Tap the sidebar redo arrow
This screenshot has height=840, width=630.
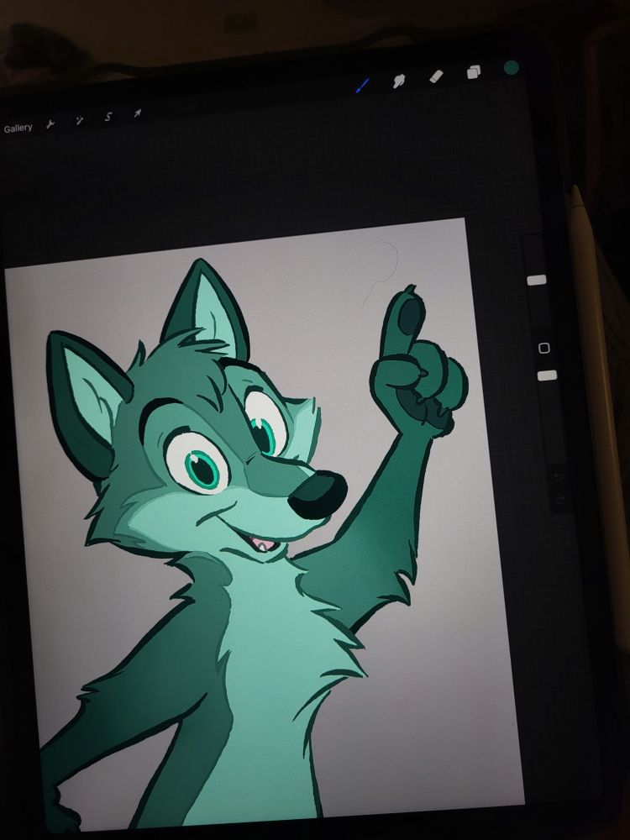[x=560, y=501]
